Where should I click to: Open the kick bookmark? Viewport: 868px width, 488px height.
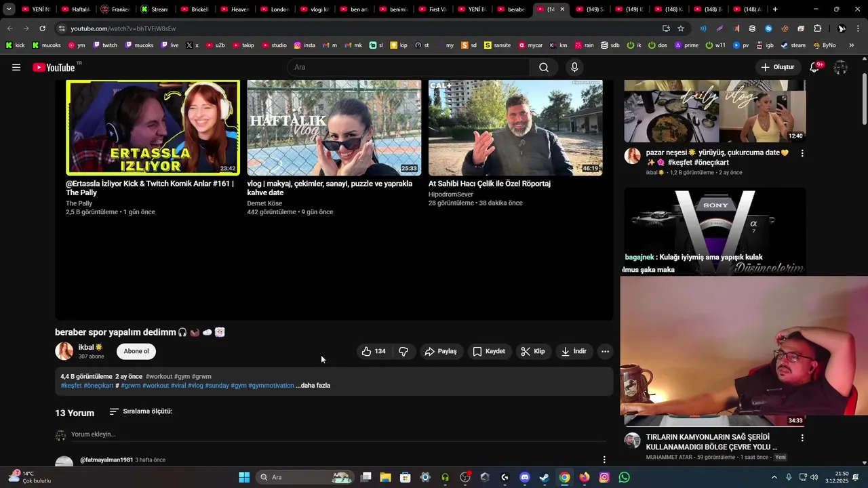click(15, 45)
